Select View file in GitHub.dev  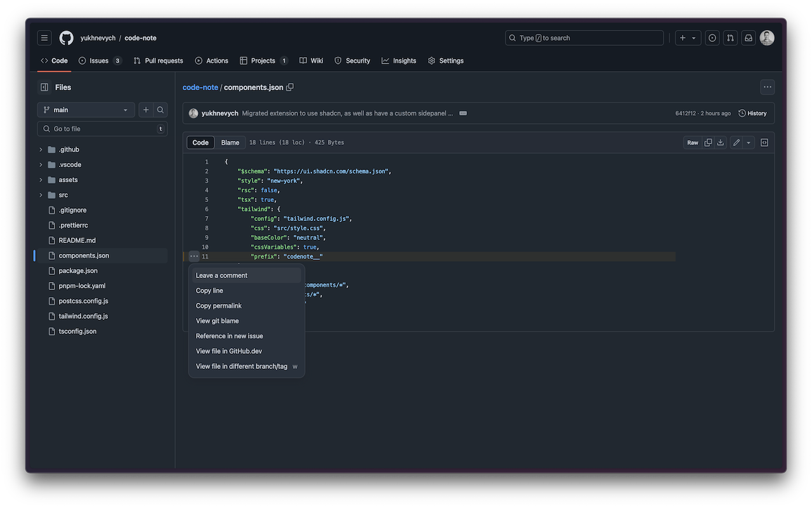247,351
